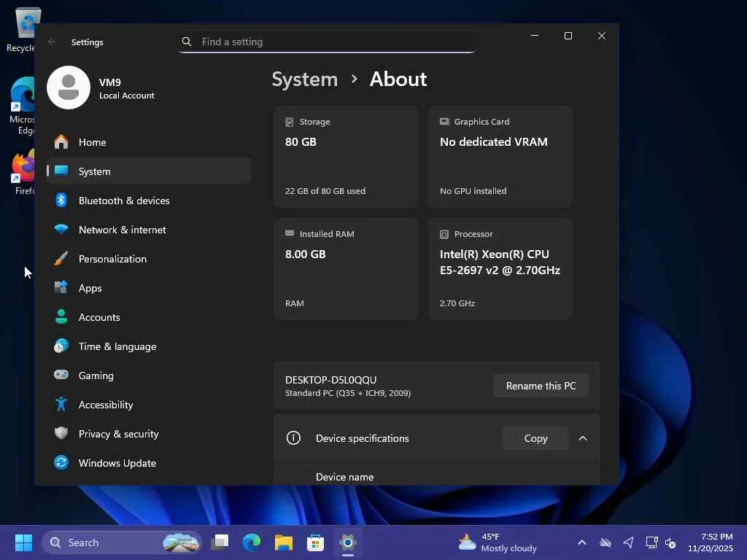Screen dimensions: 747x560
Task: Open Home in Settings sidebar
Action: tap(149, 142)
